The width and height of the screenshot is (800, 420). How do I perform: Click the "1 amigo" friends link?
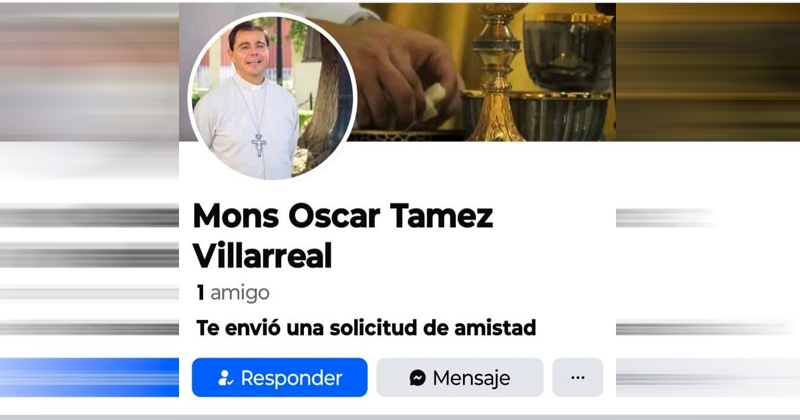coord(233,293)
